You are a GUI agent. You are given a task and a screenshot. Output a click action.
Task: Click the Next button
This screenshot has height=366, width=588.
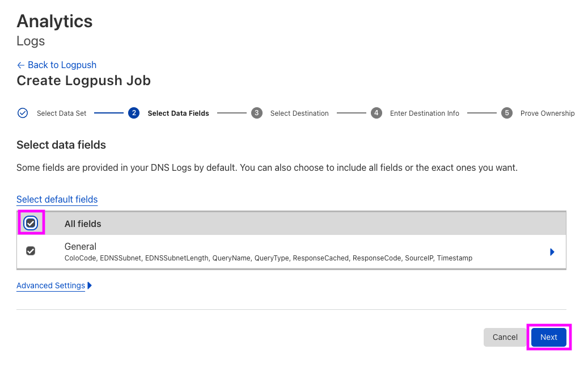point(548,337)
